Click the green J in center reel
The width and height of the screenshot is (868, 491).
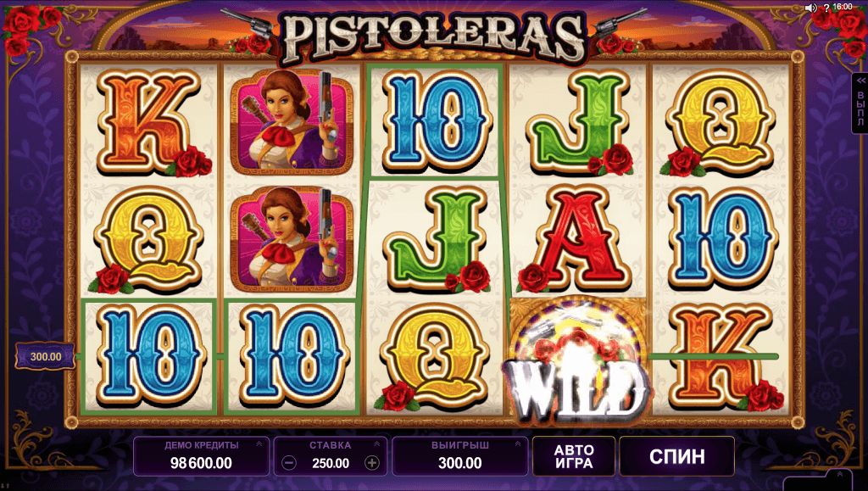[437, 240]
